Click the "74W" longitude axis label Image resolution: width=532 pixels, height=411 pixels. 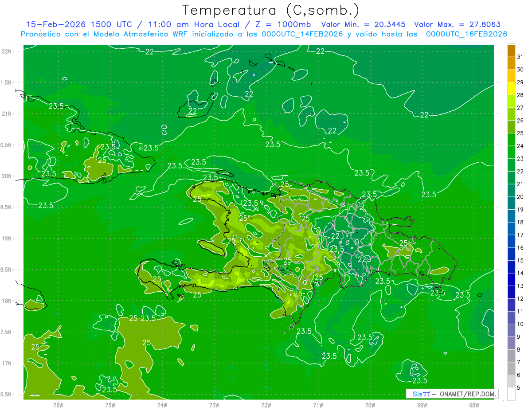click(x=162, y=405)
